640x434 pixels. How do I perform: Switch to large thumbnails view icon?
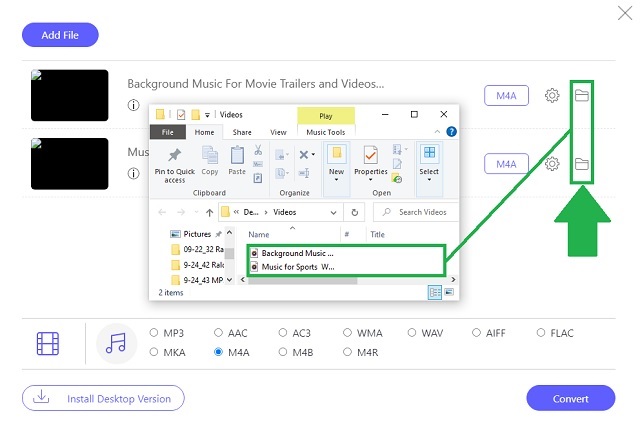point(449,292)
